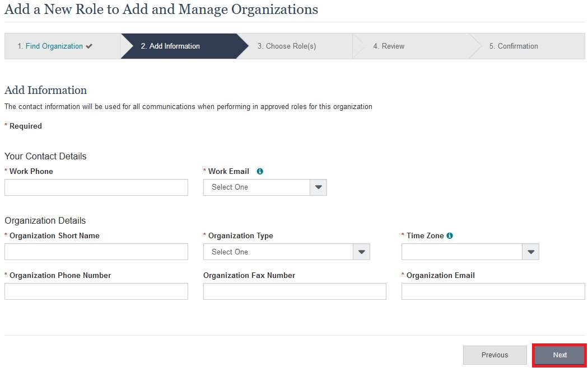
Task: Click the checkmark beside Find Organization
Action: tap(89, 46)
